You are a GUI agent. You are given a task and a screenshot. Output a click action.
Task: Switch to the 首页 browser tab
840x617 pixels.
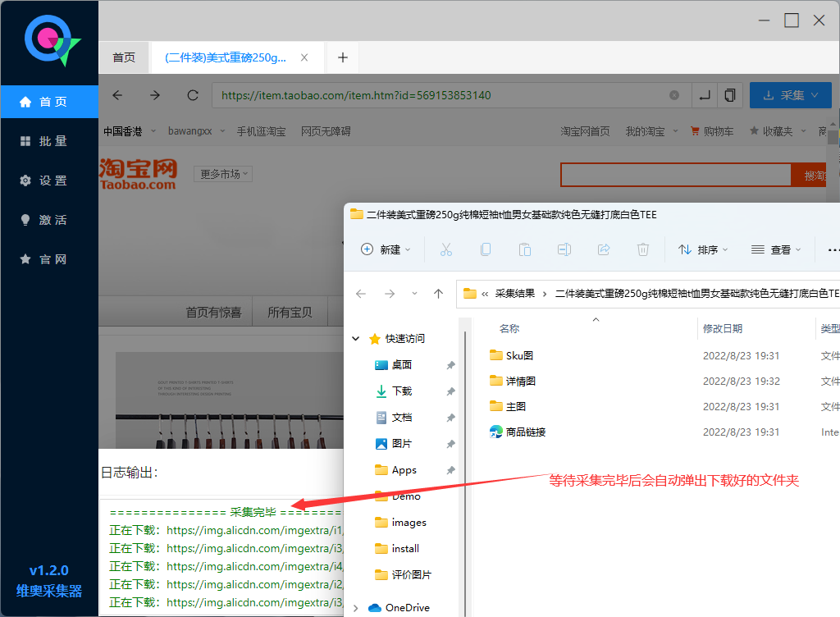(124, 57)
